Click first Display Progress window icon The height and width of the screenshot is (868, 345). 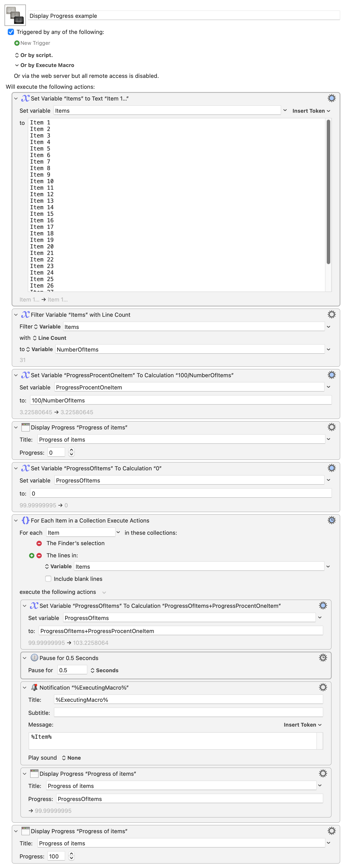pos(25,427)
